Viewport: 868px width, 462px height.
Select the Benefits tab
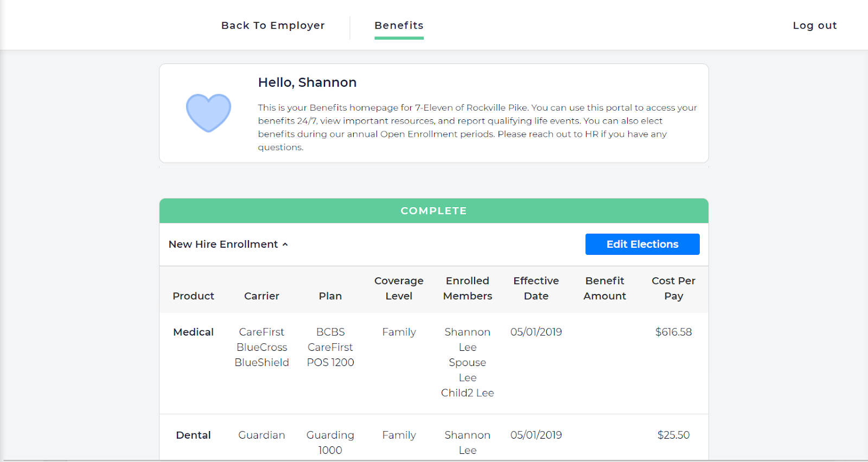pyautogui.click(x=399, y=25)
